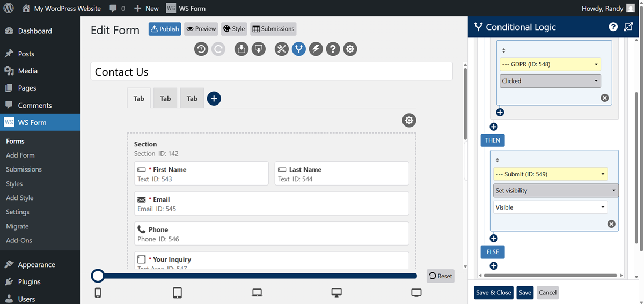
Task: Open the Clicked condition dropdown
Action: (x=550, y=81)
